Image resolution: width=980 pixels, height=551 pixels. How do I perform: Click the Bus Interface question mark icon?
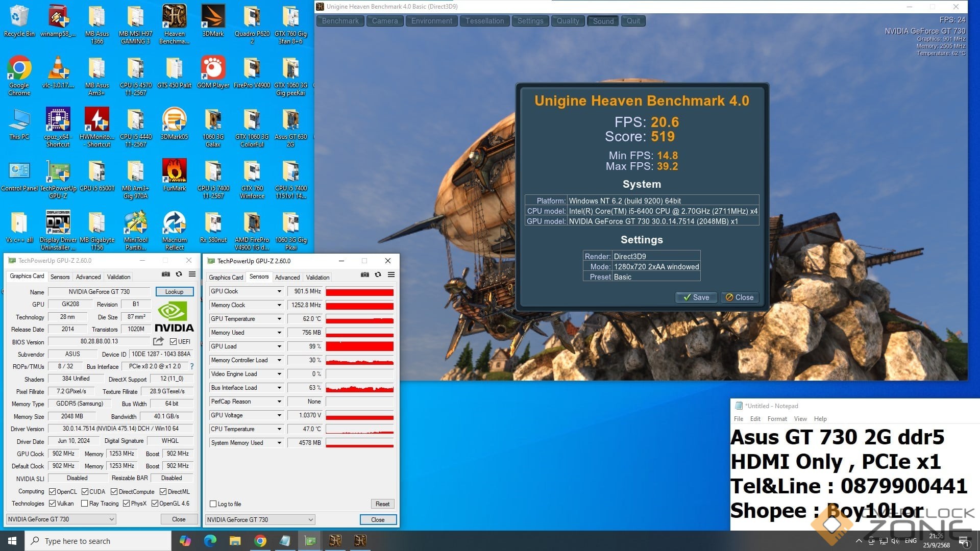tap(192, 366)
